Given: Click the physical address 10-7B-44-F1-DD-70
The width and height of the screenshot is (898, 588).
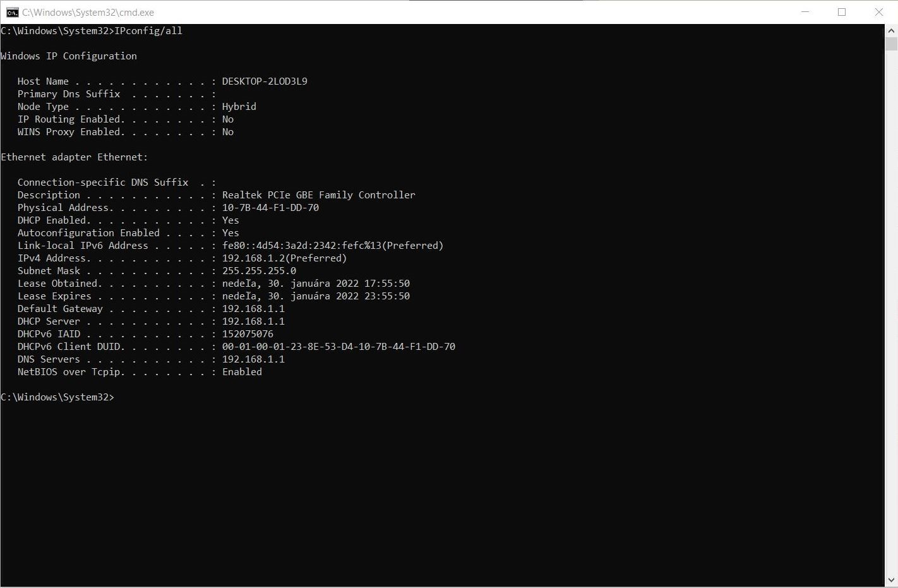Looking at the screenshot, I should tap(270, 208).
